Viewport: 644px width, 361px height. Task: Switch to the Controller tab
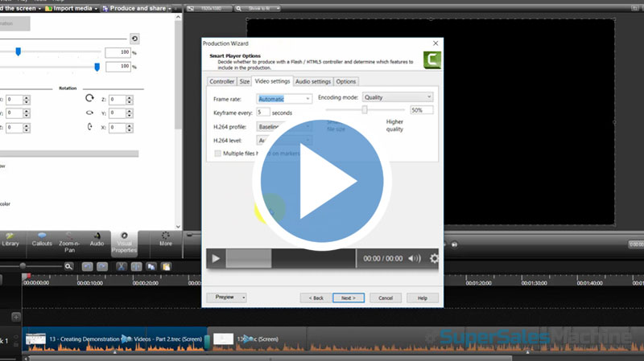tap(221, 81)
